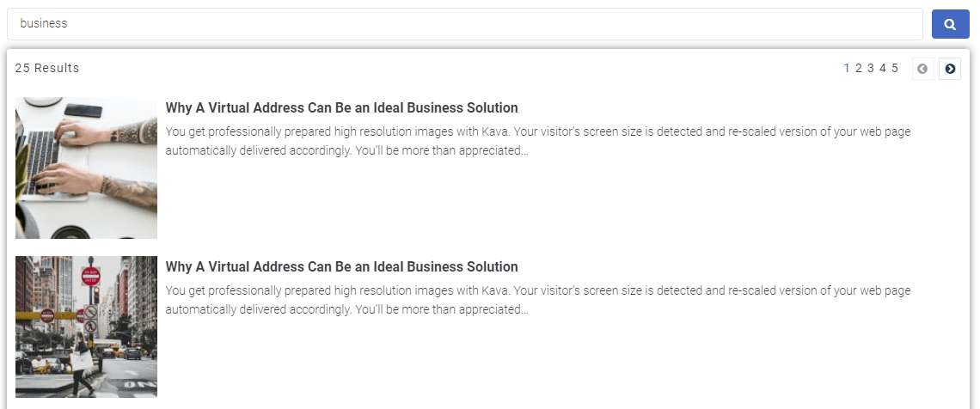The width and height of the screenshot is (980, 409).
Task: Click the smartphone in the first thumbnail
Action: [x=83, y=111]
